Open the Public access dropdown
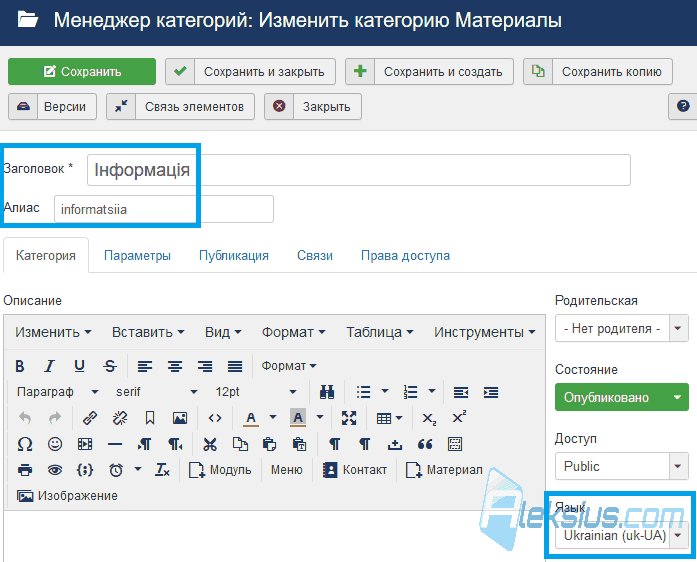 [x=621, y=466]
